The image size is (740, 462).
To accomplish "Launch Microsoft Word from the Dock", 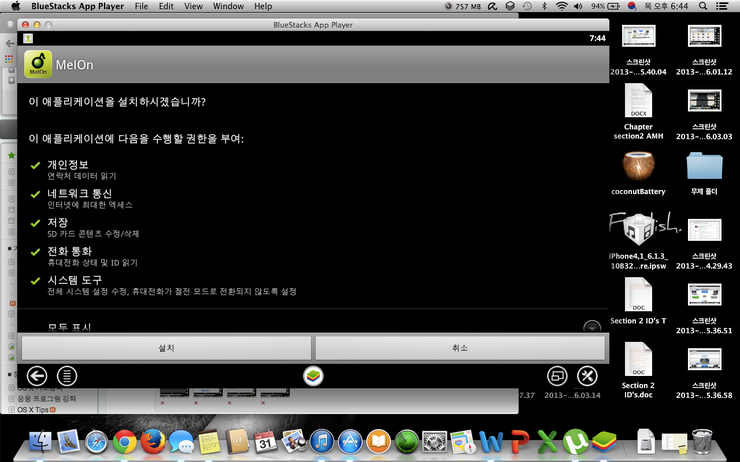I will pos(491,443).
